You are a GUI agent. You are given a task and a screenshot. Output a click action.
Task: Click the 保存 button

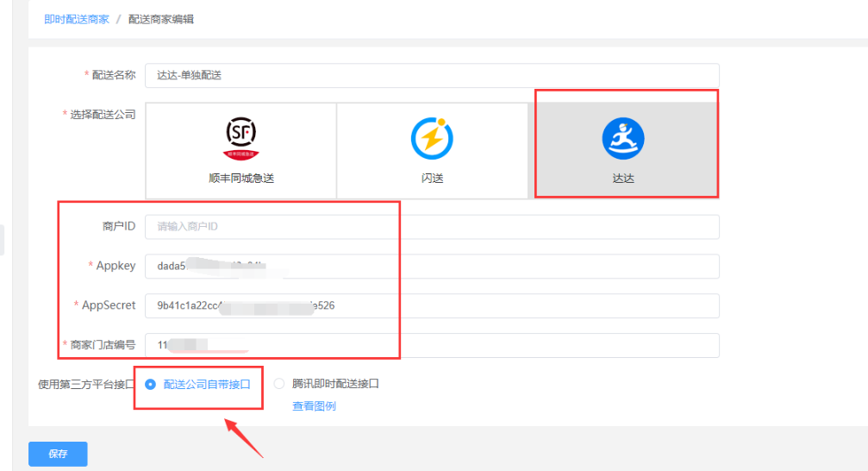[58, 454]
